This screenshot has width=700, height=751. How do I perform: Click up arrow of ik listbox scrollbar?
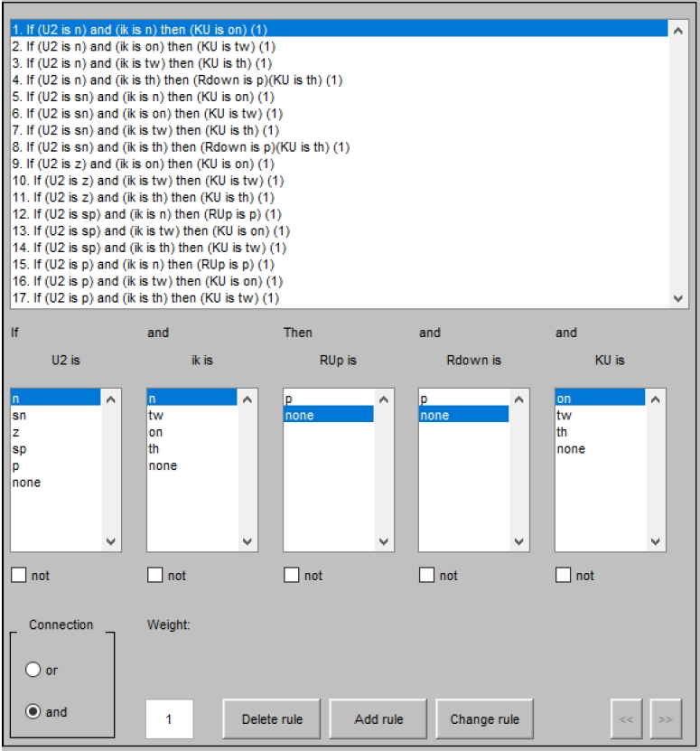pos(247,399)
